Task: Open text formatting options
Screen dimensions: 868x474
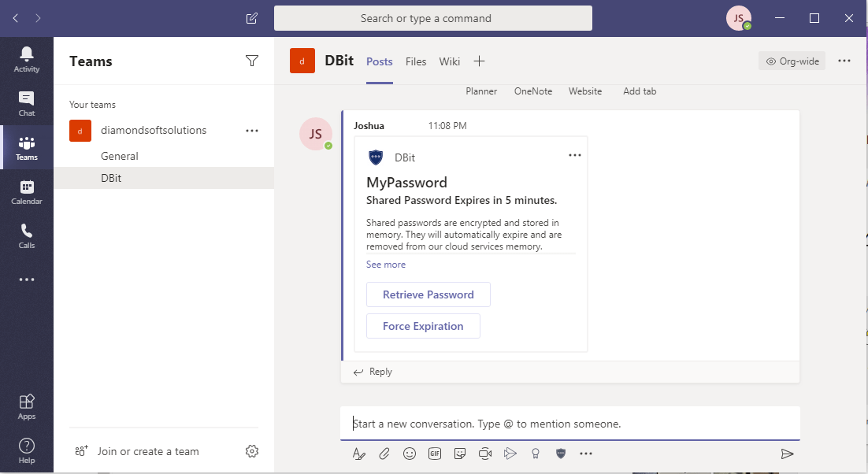Action: pos(359,454)
